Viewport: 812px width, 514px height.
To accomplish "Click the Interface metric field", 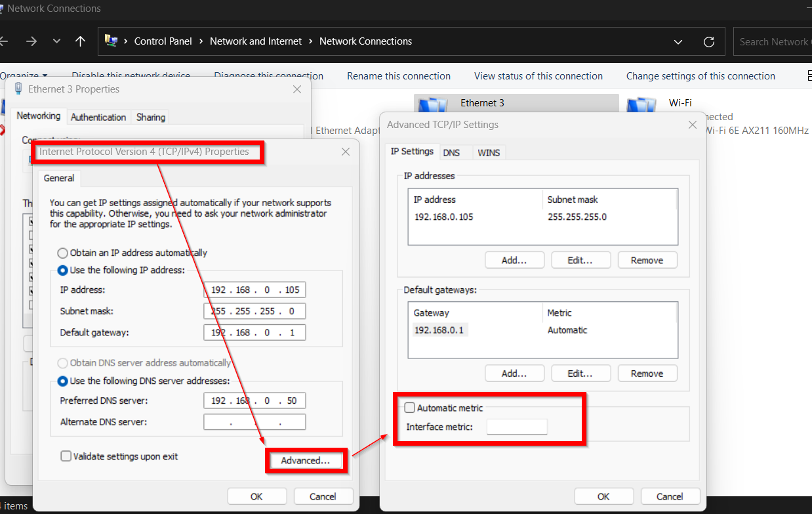I will tap(517, 427).
